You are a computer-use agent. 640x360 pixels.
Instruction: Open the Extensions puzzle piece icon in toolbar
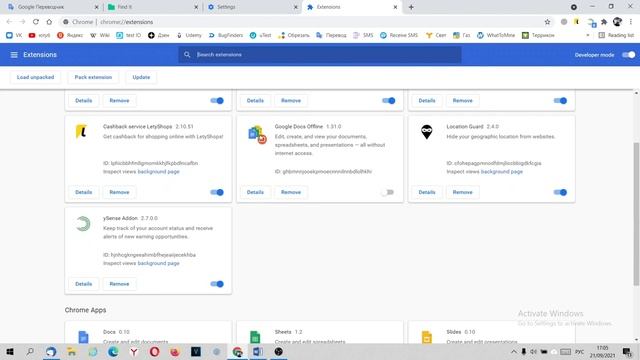coord(604,22)
